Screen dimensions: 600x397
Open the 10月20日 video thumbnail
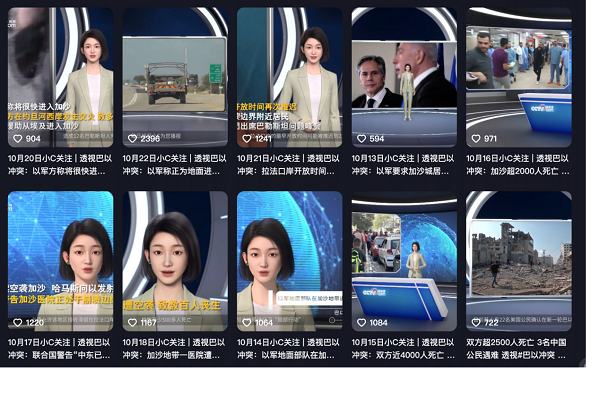tap(60, 77)
